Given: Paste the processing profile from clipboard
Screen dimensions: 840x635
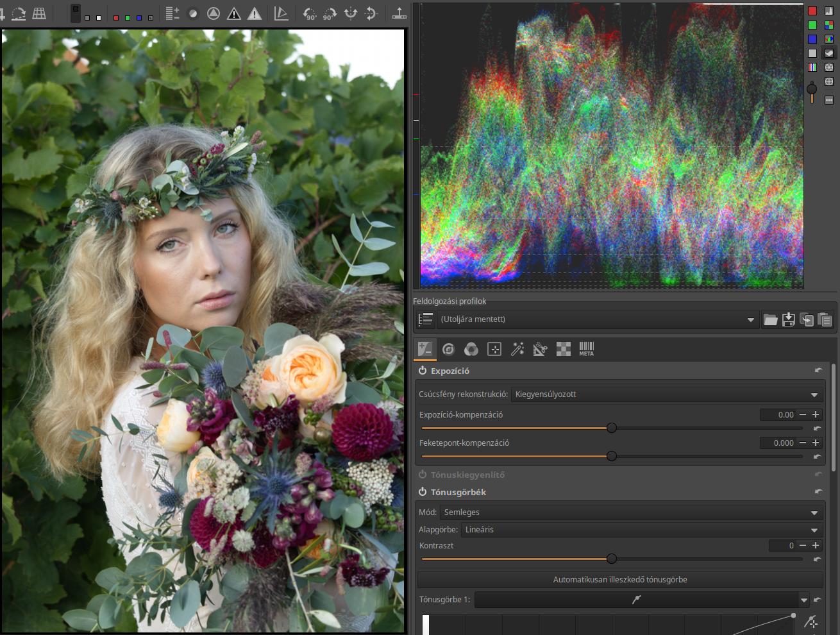Looking at the screenshot, I should (x=825, y=319).
